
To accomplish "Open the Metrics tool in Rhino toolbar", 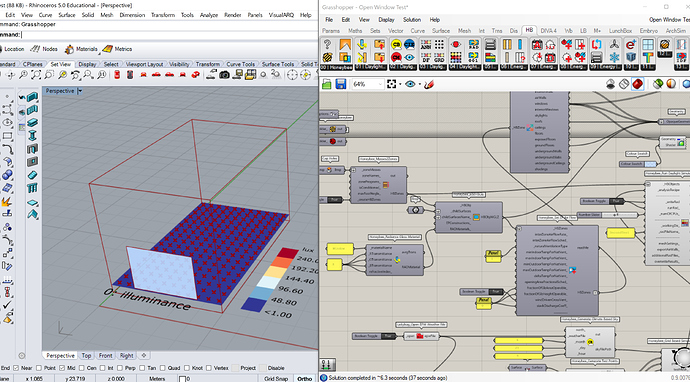I will tap(117, 49).
